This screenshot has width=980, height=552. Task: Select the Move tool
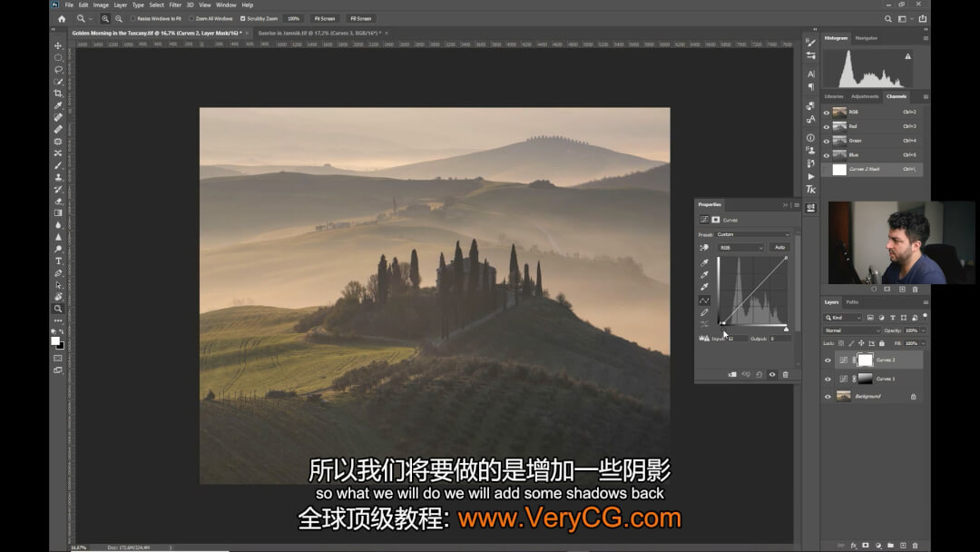tap(58, 45)
